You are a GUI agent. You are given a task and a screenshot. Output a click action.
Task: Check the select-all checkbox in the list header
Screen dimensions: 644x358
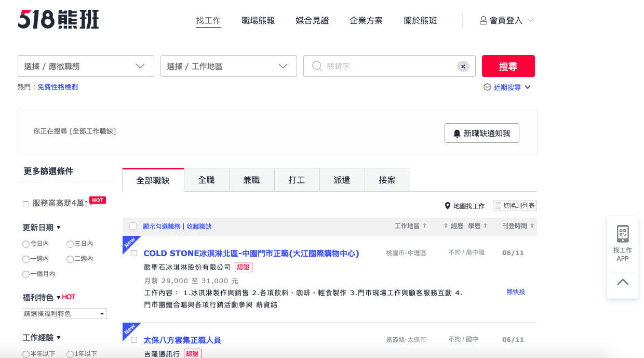pyautogui.click(x=133, y=226)
